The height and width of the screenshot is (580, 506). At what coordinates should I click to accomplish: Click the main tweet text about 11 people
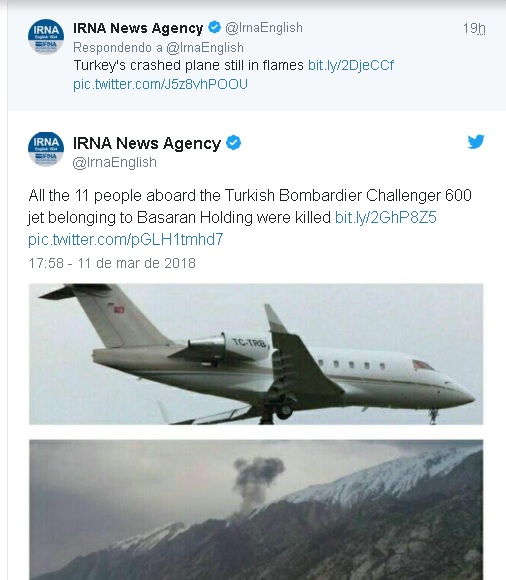coord(250,206)
